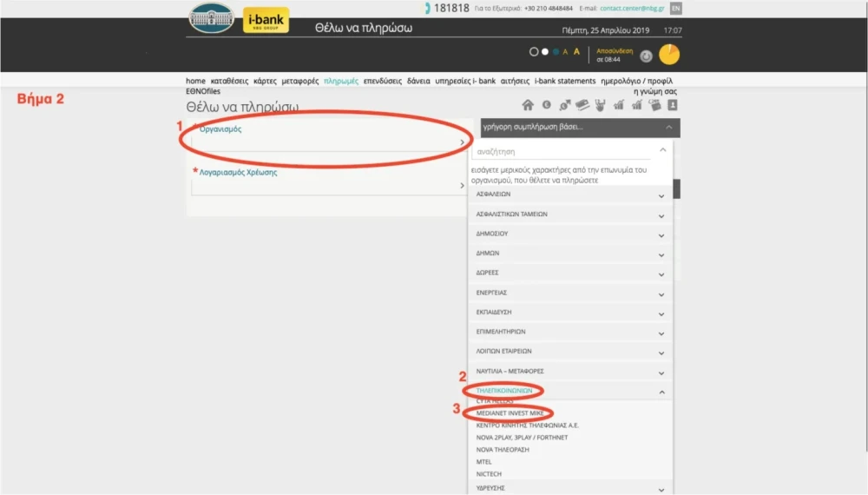Image resolution: width=868 pixels, height=495 pixels.
Task: Click the euro transfer arrow icon
Action: pyautogui.click(x=565, y=105)
